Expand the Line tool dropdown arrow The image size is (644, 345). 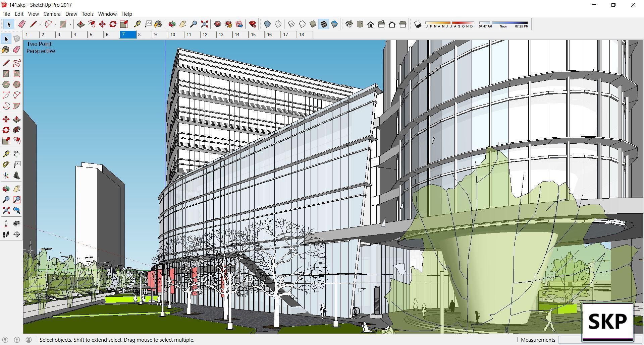click(40, 24)
